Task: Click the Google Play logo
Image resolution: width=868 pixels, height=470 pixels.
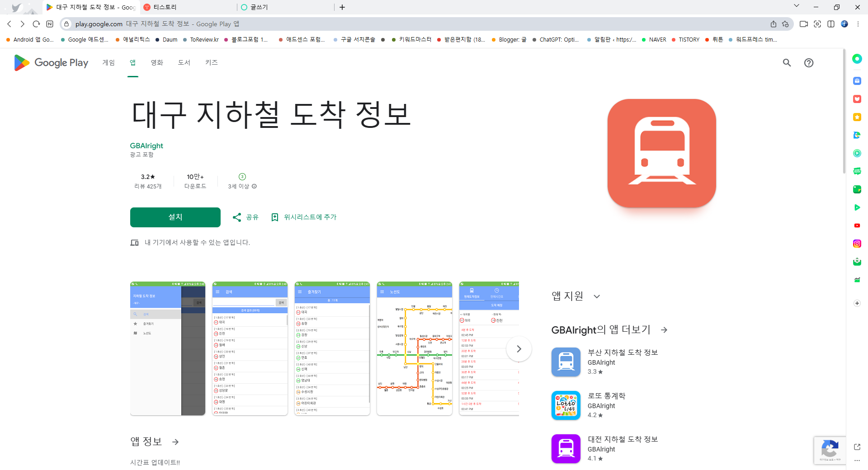Action: click(x=51, y=63)
